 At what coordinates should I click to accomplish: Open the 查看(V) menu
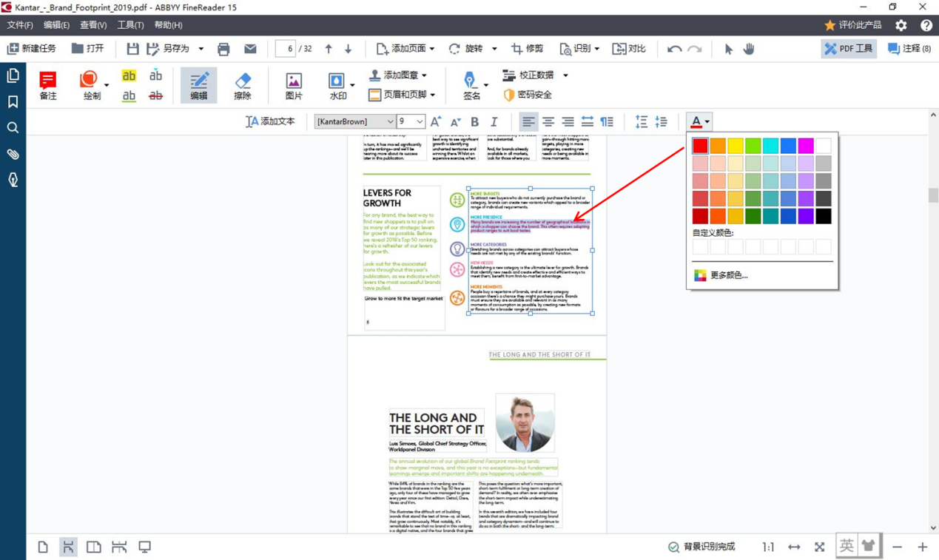[x=93, y=25]
